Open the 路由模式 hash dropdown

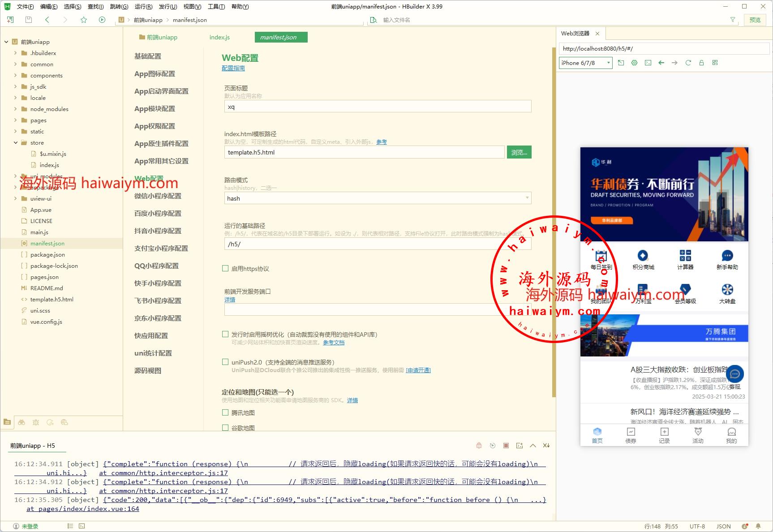point(377,198)
